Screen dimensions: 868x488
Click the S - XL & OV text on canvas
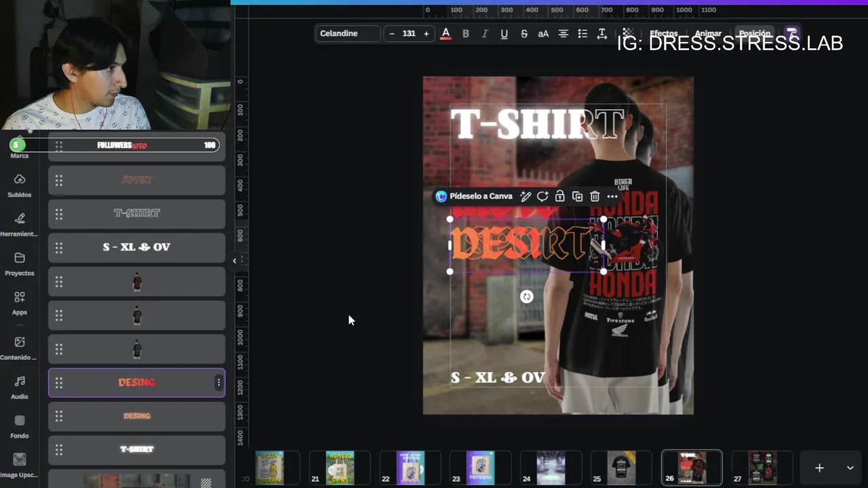[498, 378]
